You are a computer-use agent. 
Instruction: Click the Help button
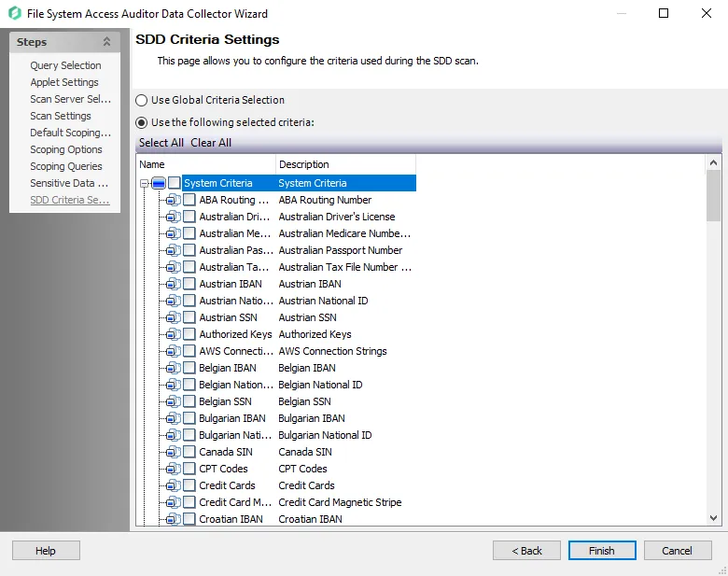tap(46, 551)
